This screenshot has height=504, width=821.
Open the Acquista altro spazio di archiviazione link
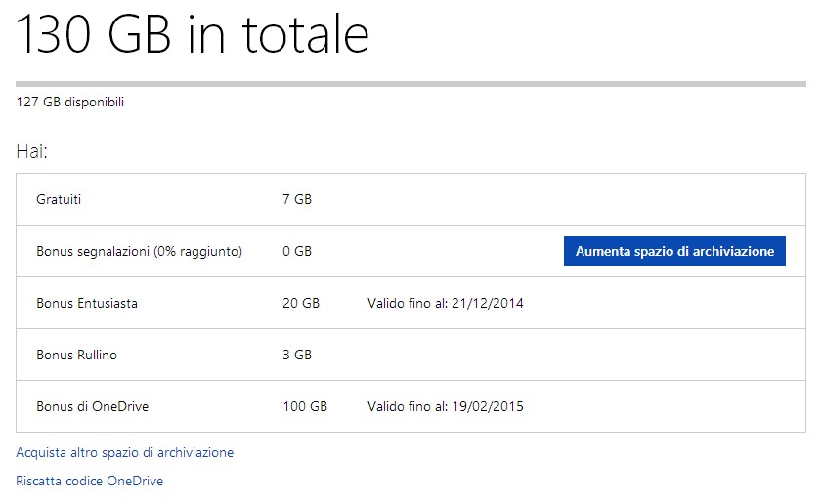coord(125,452)
